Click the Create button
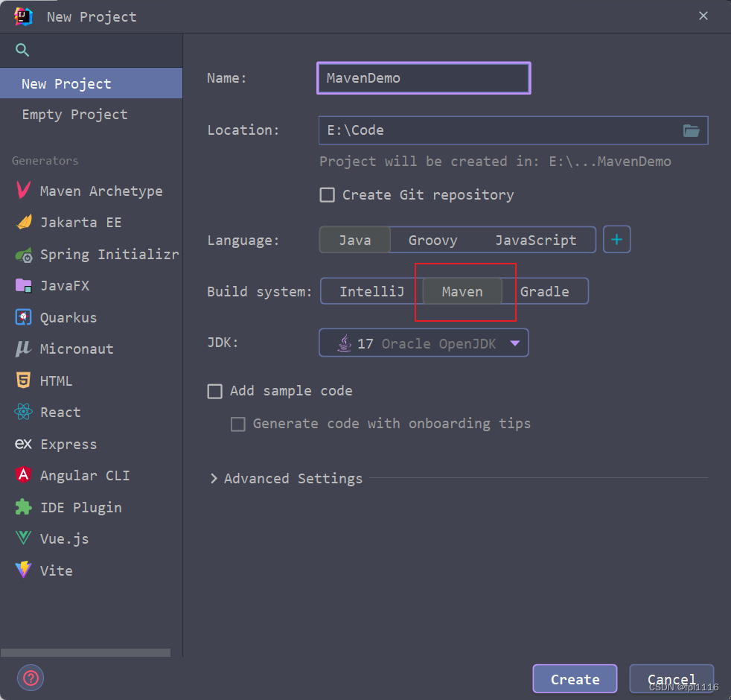 point(575,679)
